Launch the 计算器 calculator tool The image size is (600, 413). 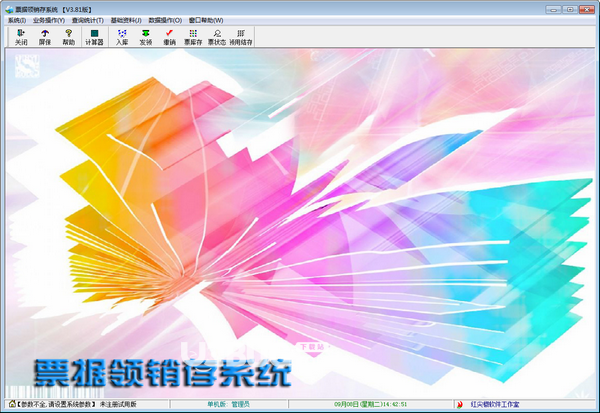(94, 37)
